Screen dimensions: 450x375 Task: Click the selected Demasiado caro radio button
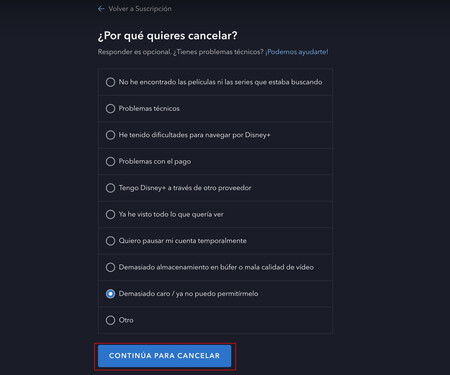click(x=110, y=294)
